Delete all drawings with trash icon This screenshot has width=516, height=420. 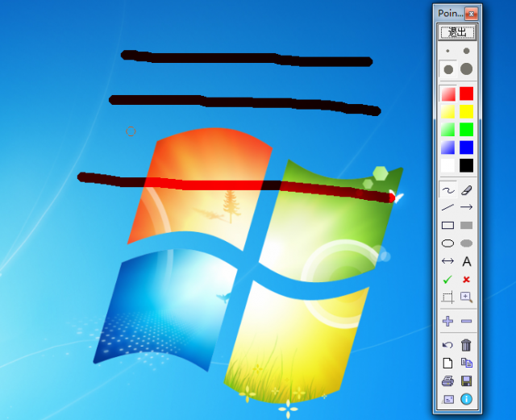466,345
